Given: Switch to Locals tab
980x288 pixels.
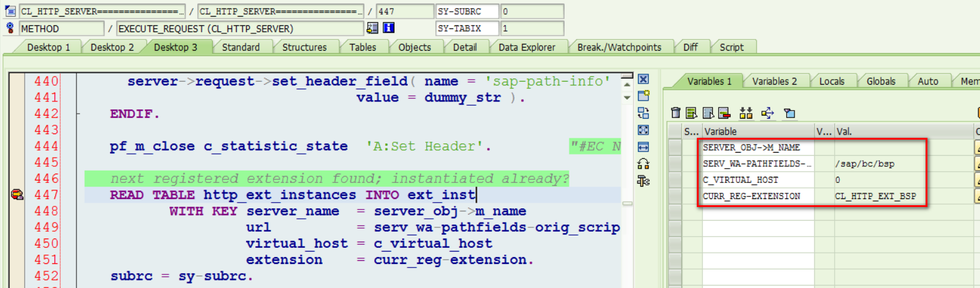Looking at the screenshot, I should [x=832, y=81].
